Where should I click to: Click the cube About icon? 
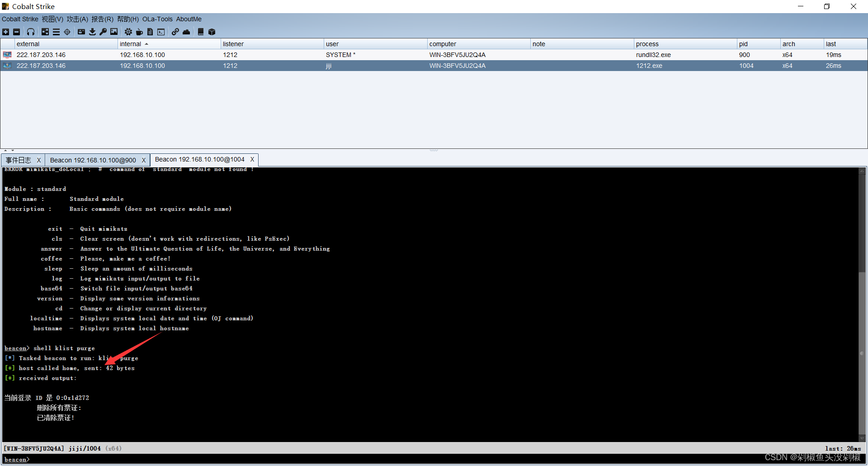(x=212, y=32)
